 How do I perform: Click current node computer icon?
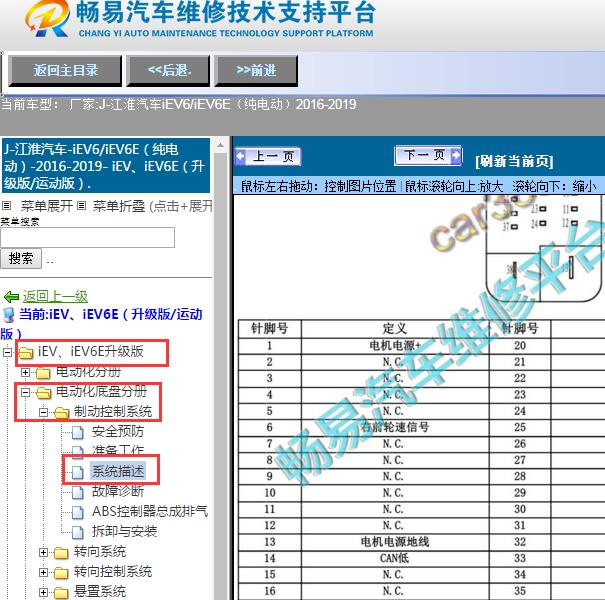[8, 315]
